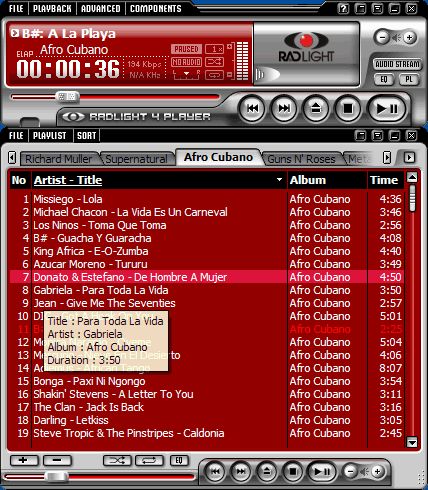Toggle shuffle in playlist bottom toolbar

(x=117, y=461)
